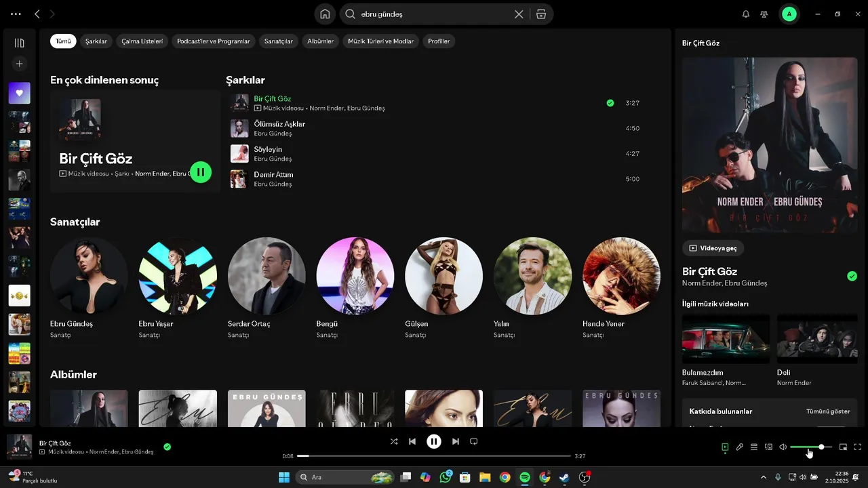Toggle shuffle playback
This screenshot has height=488, width=868.
[x=394, y=441]
